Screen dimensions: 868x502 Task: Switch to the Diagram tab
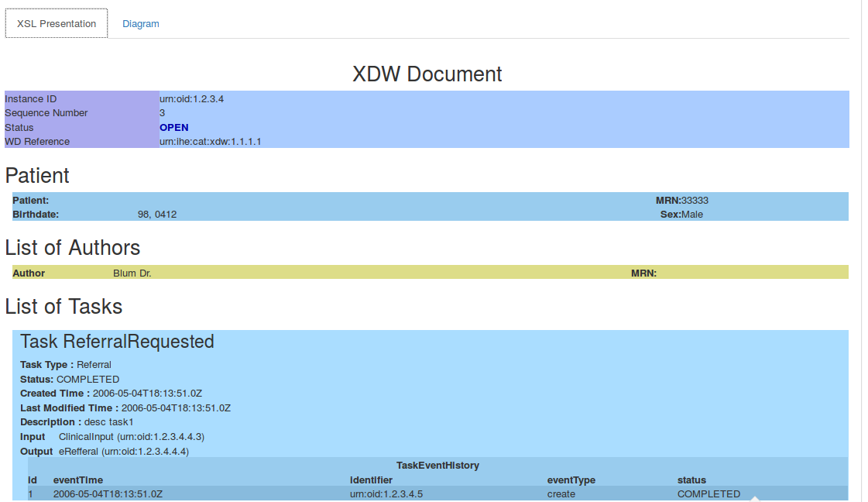point(140,24)
